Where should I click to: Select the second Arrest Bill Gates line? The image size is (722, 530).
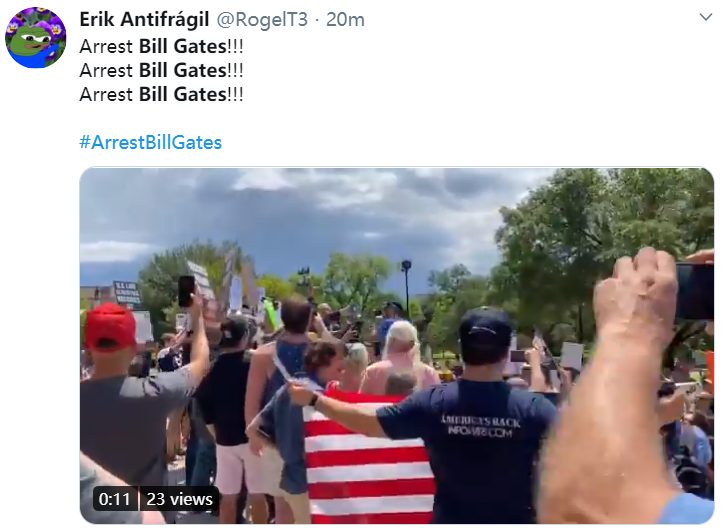tap(161, 70)
